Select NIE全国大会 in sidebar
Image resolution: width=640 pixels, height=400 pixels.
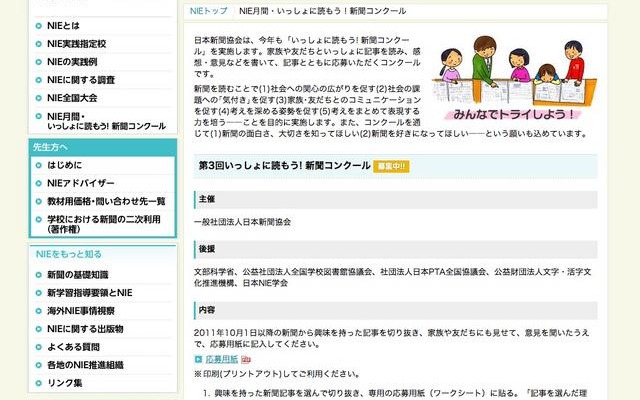(72, 98)
